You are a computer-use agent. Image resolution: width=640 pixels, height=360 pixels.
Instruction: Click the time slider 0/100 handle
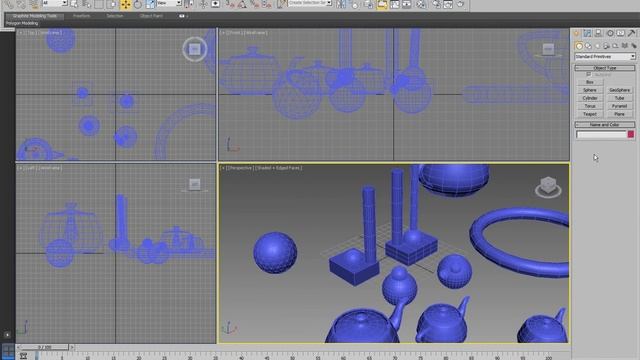click(44, 347)
